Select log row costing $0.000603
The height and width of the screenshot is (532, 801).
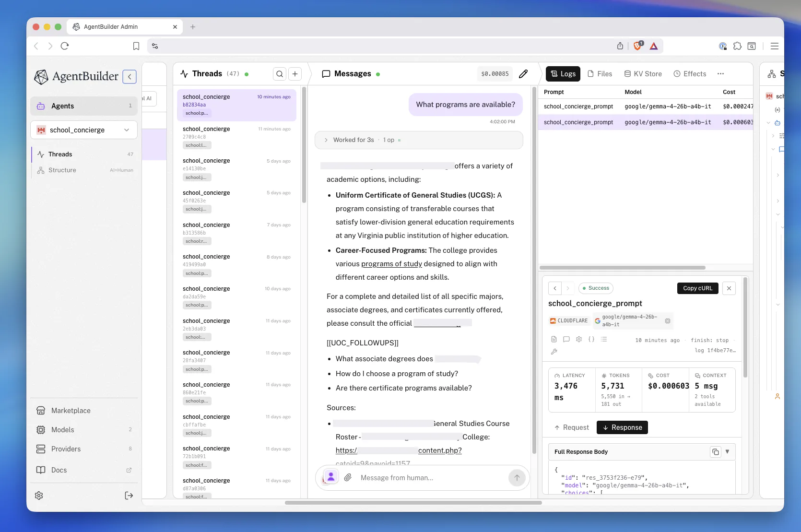coord(646,122)
